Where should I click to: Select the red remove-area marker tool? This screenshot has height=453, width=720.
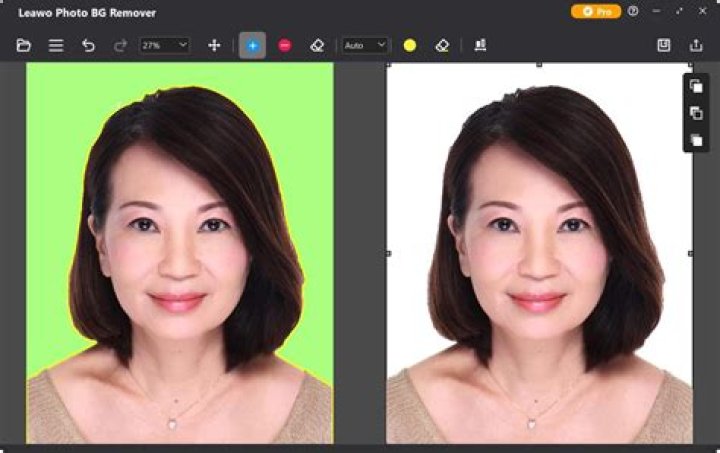pyautogui.click(x=285, y=45)
